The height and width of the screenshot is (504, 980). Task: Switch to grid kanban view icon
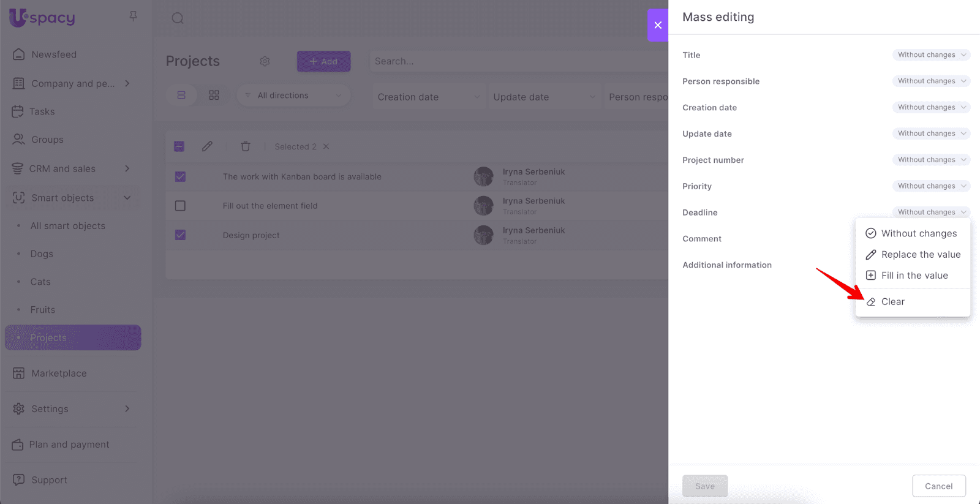click(x=214, y=96)
